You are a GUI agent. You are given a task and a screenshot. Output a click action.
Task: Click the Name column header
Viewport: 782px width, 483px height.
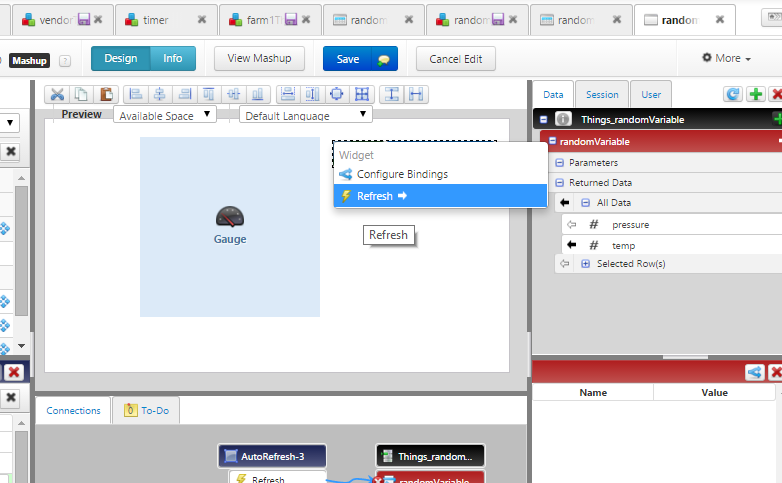coord(593,392)
